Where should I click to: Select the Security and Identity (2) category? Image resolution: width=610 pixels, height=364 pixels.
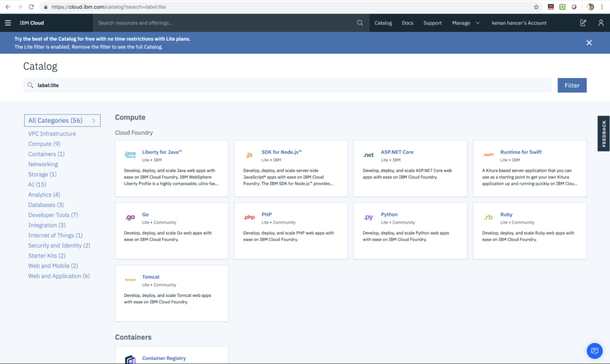(59, 245)
